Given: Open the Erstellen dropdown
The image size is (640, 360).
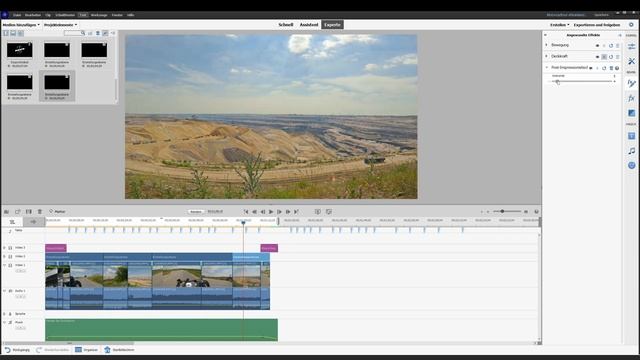Looking at the screenshot, I should coord(560,25).
